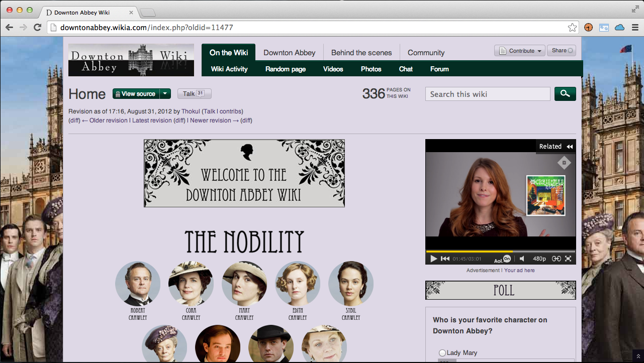Click the browser forward arrow
The width and height of the screenshot is (644, 363).
(x=23, y=28)
